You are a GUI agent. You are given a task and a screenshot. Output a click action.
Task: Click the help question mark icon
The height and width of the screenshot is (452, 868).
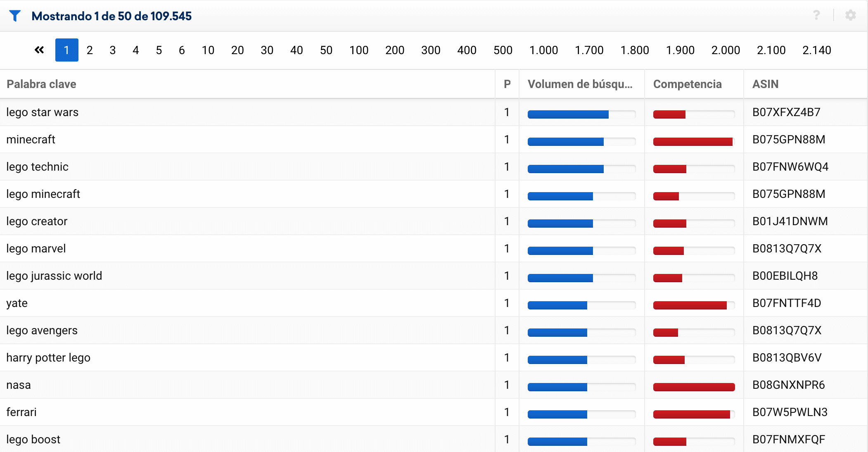point(816,15)
